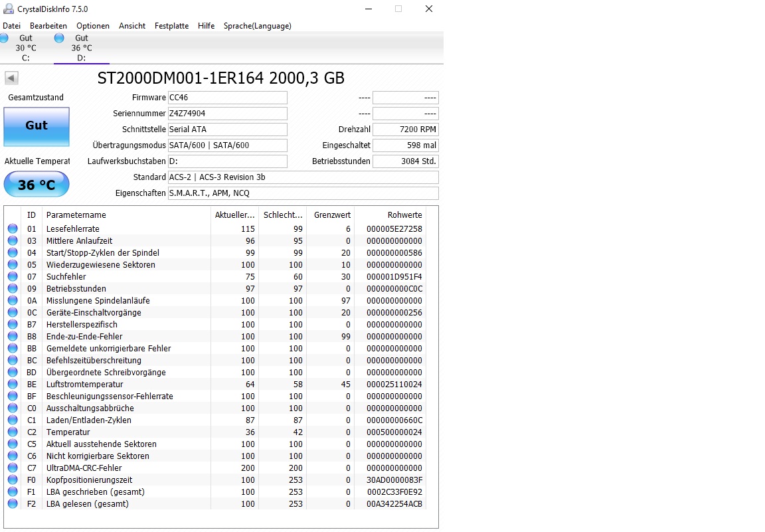The image size is (765, 532).
Task: Click status icon of Laden/Entladen-Zyklen
Action: pos(13,420)
